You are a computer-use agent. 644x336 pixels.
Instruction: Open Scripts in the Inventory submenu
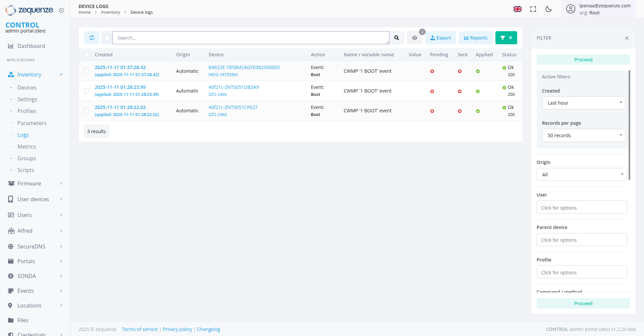coord(26,170)
